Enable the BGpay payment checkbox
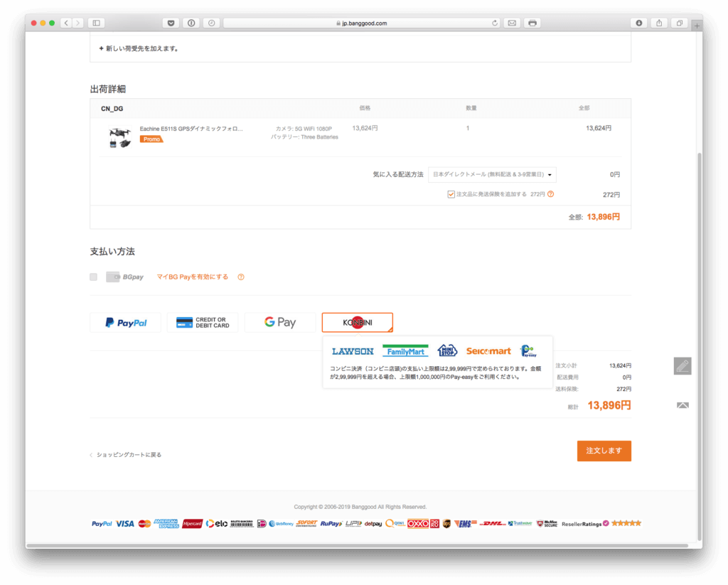728x585 pixels. point(93,277)
